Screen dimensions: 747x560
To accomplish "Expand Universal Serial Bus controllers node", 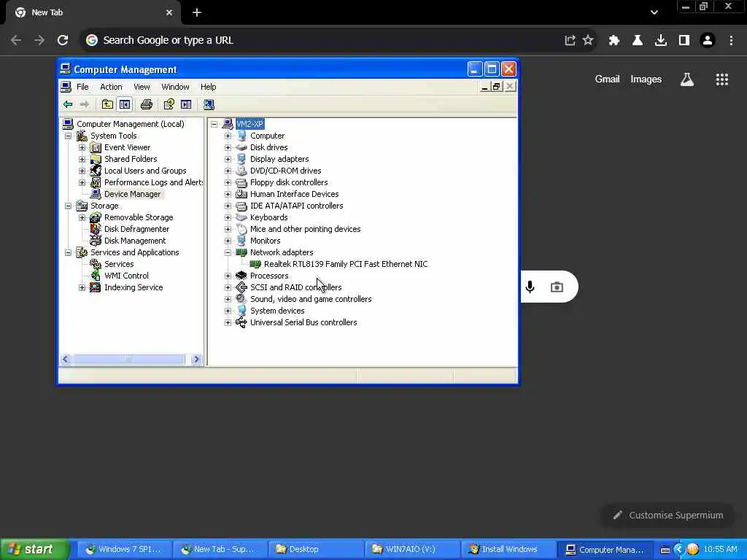I will coord(228,322).
